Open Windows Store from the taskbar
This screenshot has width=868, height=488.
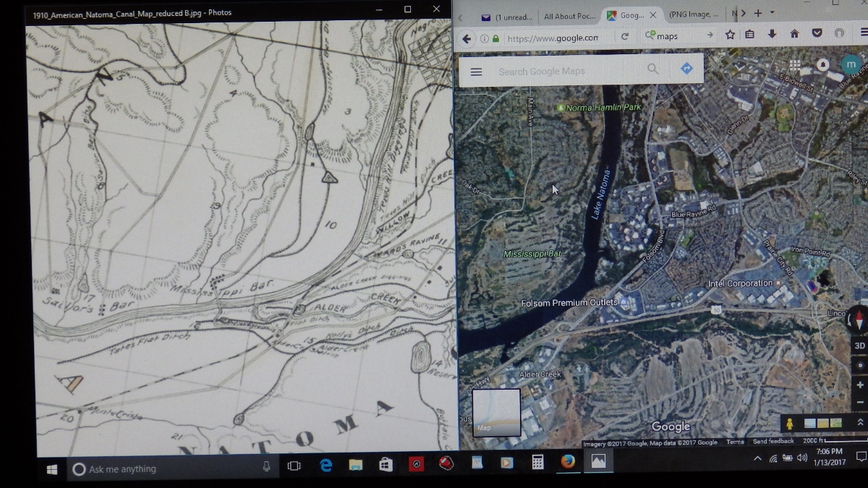[386, 464]
